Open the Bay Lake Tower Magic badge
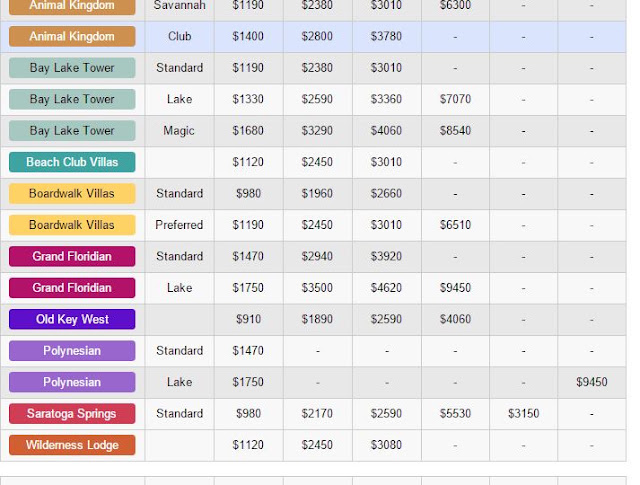This screenshot has height=485, width=640. pos(72,131)
